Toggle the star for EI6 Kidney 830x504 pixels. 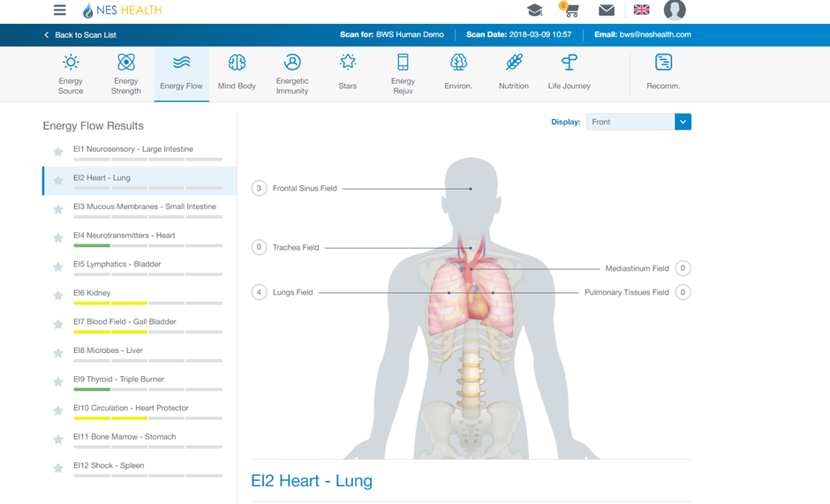[x=58, y=296]
